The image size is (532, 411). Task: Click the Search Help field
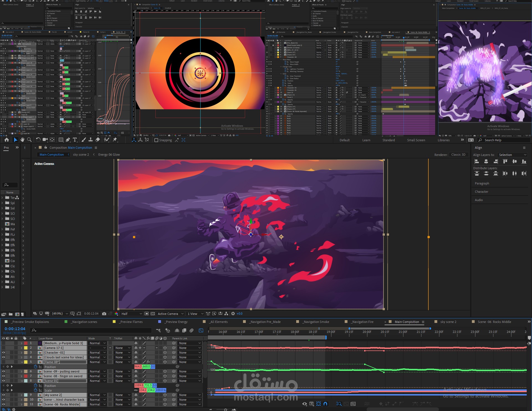point(504,140)
